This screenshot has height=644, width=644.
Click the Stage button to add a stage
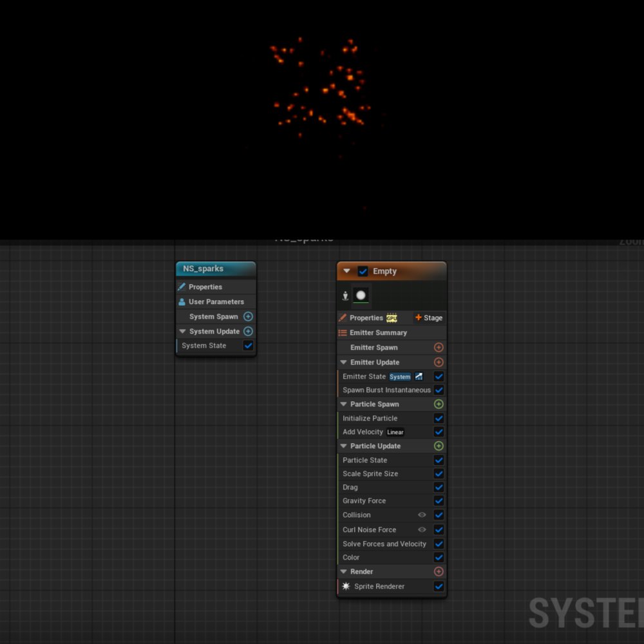(428, 317)
